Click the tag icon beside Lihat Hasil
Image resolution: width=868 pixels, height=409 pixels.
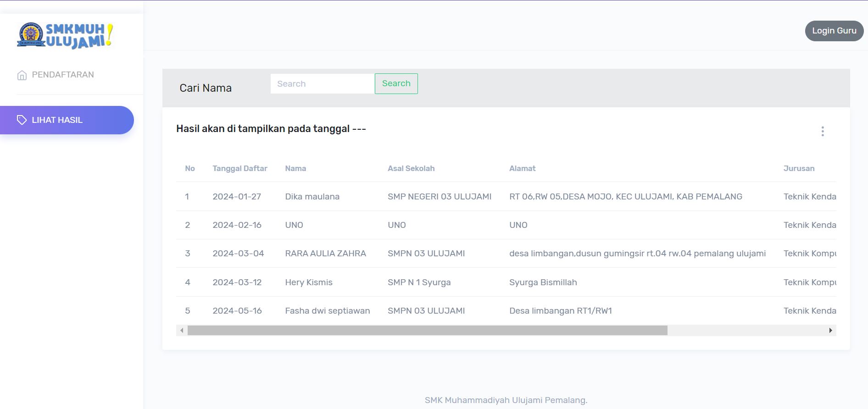point(22,120)
